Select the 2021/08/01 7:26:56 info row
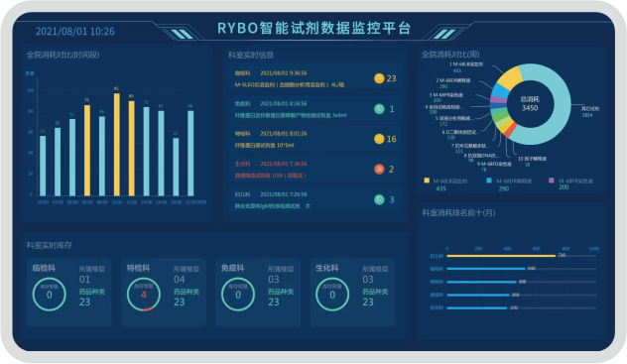Viewport: 627px width, 364px height. click(x=315, y=199)
